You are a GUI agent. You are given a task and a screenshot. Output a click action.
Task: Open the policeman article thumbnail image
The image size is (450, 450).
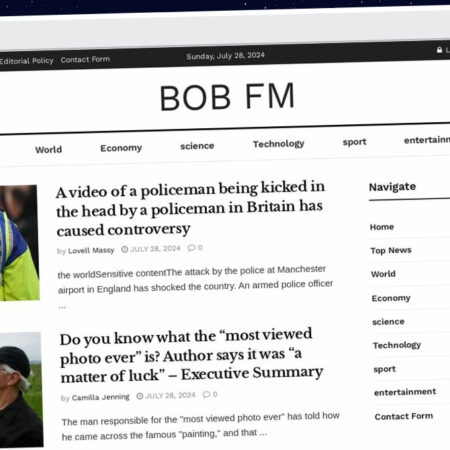tap(19, 243)
